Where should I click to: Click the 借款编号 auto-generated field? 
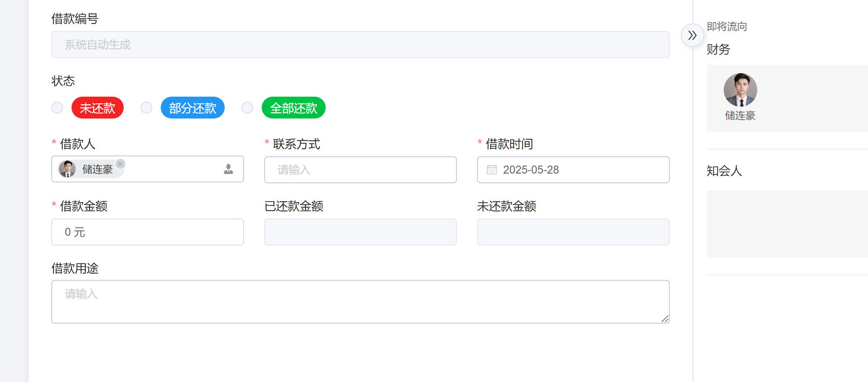click(360, 45)
